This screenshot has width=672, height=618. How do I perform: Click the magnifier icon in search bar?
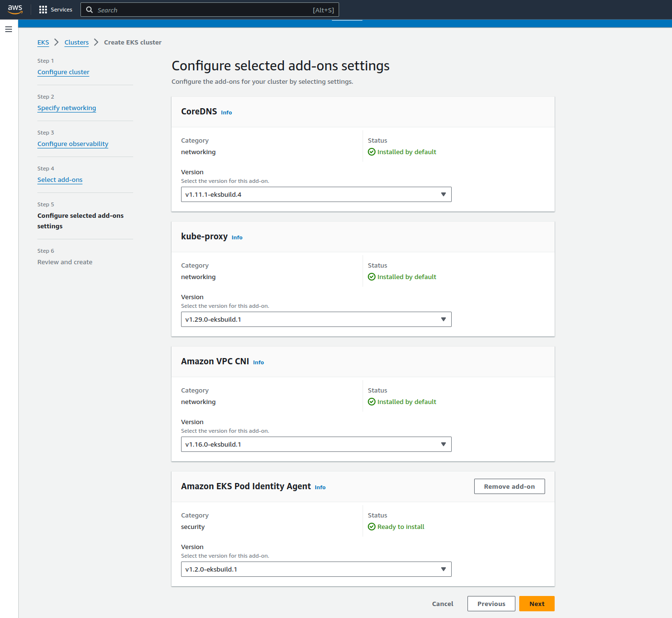click(x=89, y=10)
